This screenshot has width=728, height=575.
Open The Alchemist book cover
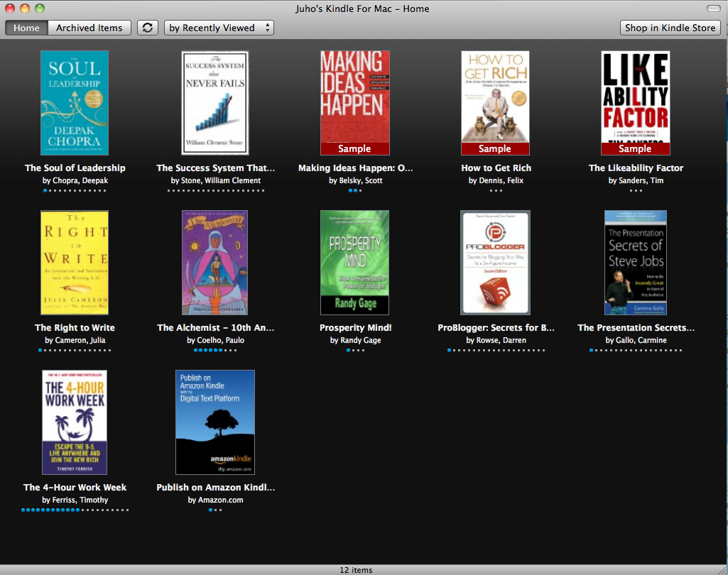pyautogui.click(x=215, y=262)
